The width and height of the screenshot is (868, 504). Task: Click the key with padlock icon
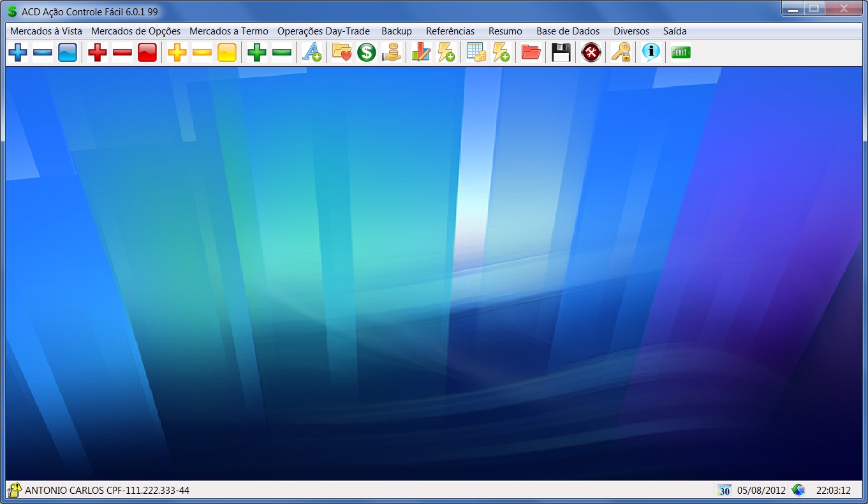tap(621, 52)
